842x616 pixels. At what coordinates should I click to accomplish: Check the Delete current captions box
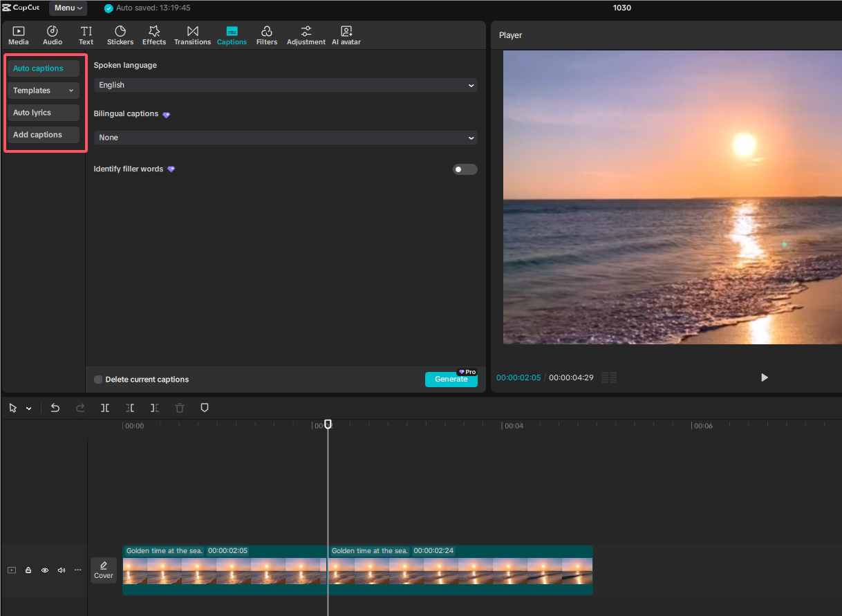tap(98, 379)
